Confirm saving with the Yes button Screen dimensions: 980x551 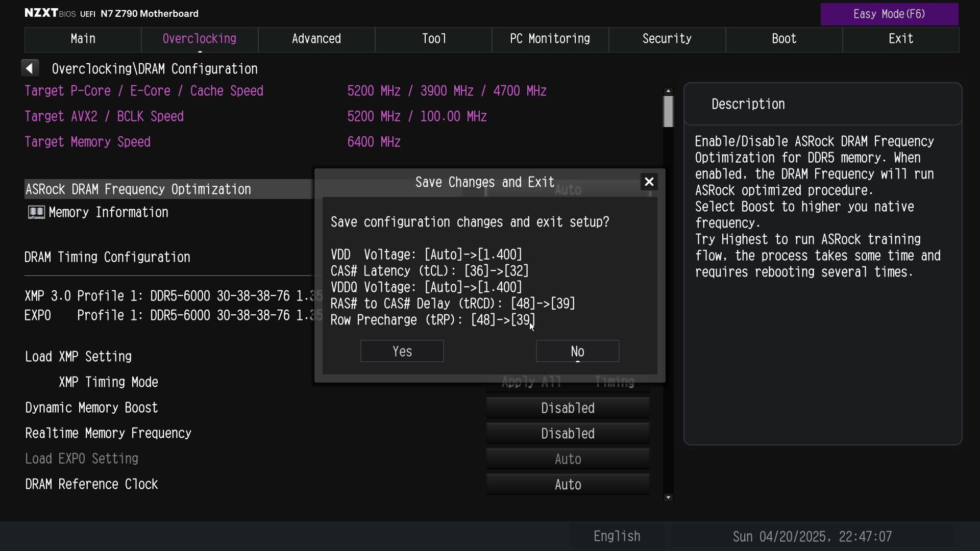[402, 352]
